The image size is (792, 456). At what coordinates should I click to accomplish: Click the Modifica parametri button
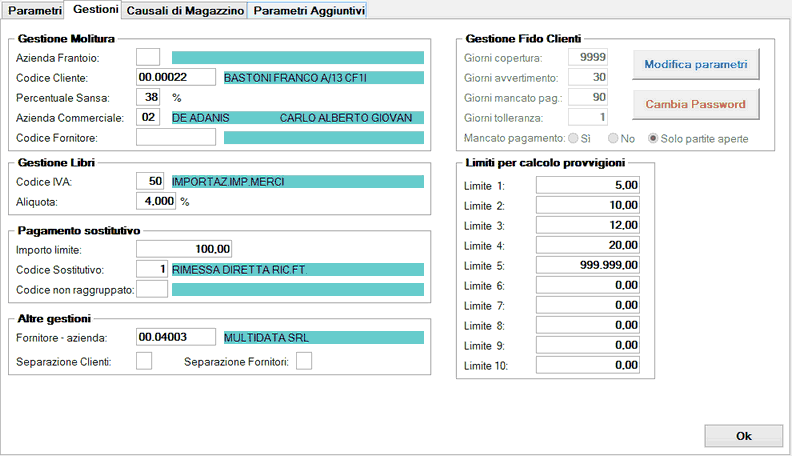pyautogui.click(x=696, y=64)
